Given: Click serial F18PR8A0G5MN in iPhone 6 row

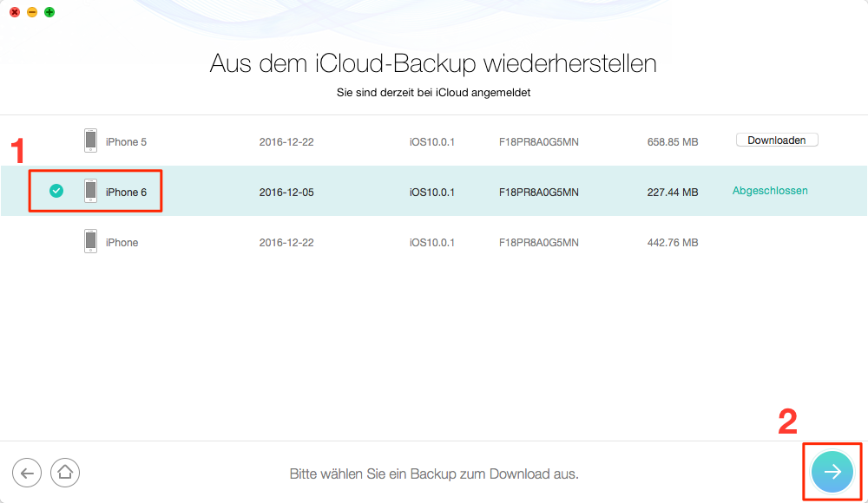Looking at the screenshot, I should pos(539,193).
